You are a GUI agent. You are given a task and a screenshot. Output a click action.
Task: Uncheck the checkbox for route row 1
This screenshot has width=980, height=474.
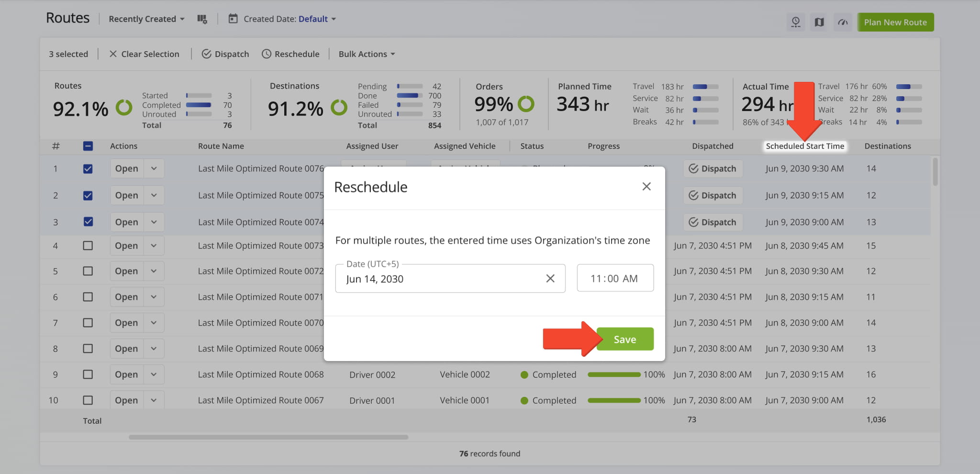coord(88,169)
